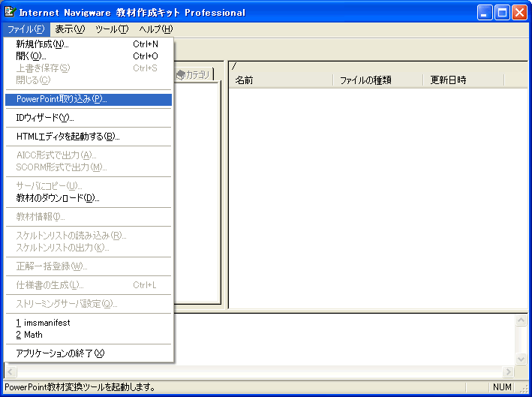Viewport: 532px width, 397px height.
Task: Launch IDウィザード(Y)... from menu
Action: pyautogui.click(x=89, y=118)
